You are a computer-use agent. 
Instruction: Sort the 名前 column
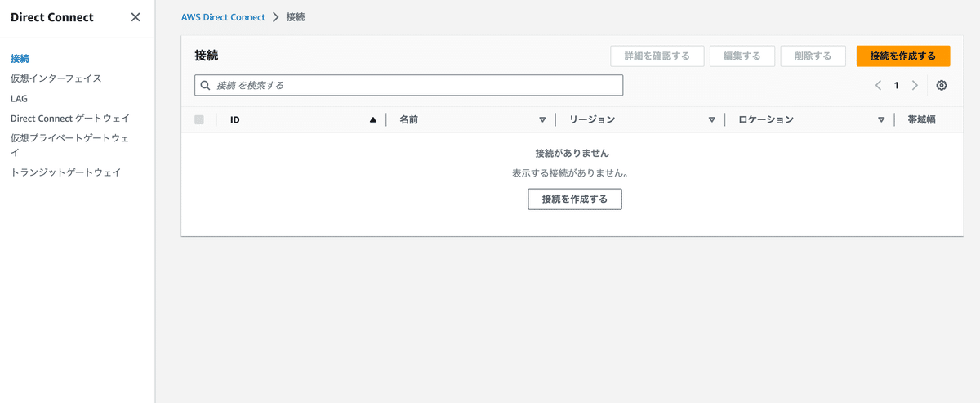tap(542, 119)
